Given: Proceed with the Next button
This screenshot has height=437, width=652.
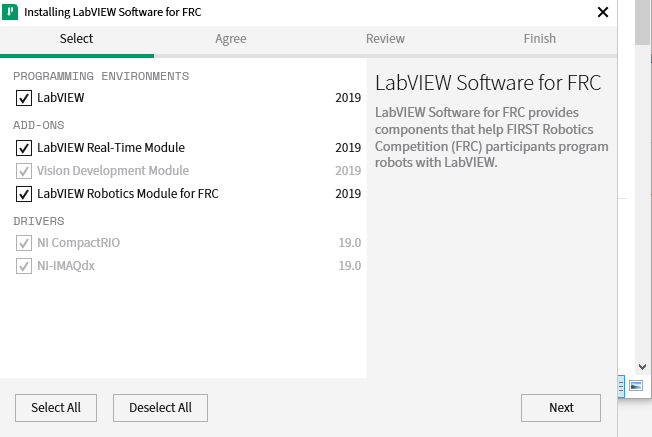Looking at the screenshot, I should coord(561,408).
